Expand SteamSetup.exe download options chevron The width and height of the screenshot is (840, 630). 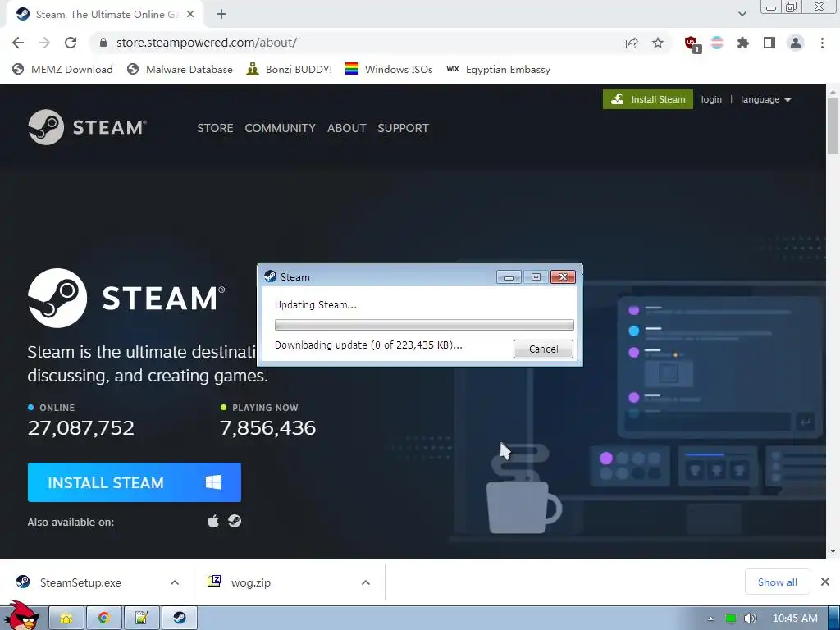(x=175, y=582)
